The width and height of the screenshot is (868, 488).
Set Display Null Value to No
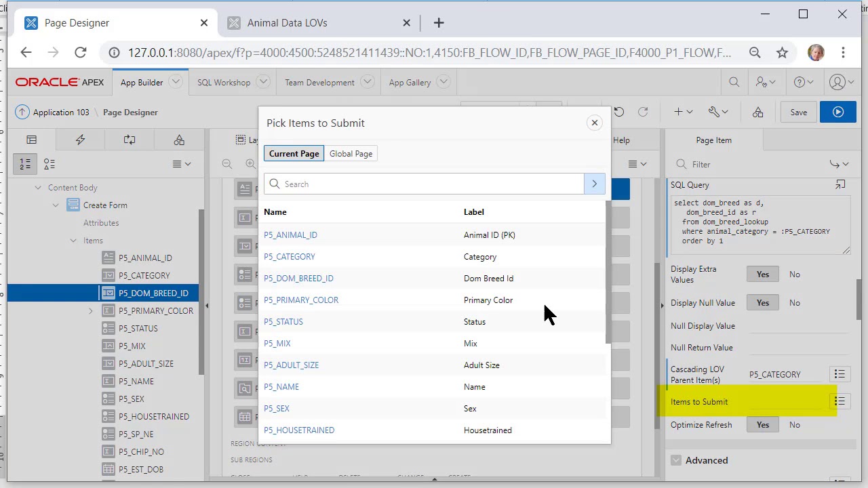click(795, 303)
